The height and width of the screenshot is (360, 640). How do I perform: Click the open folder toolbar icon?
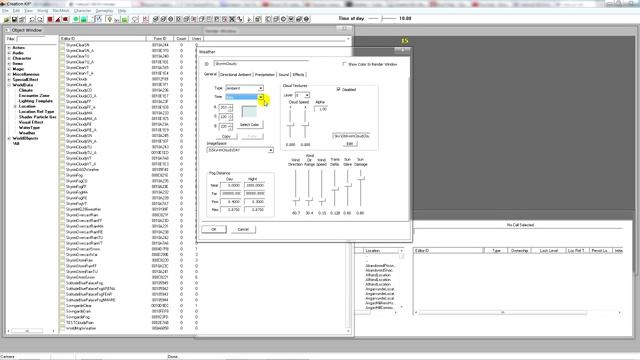tap(7, 19)
